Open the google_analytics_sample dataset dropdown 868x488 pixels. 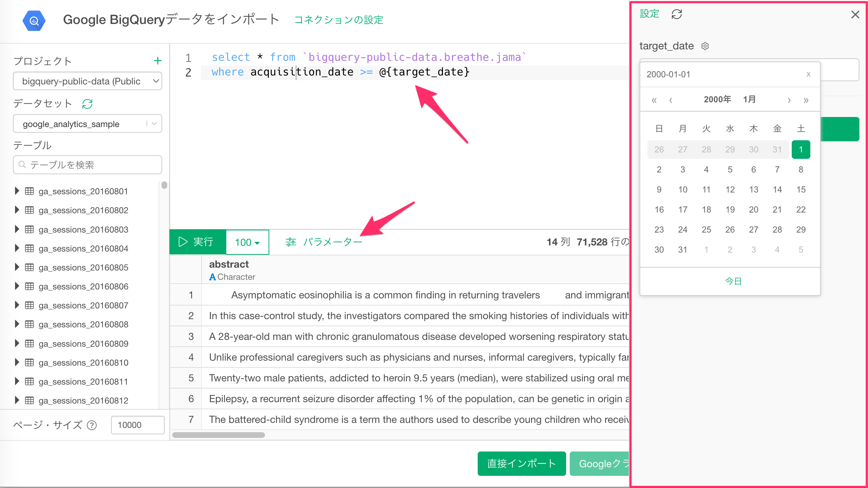pyautogui.click(x=87, y=124)
